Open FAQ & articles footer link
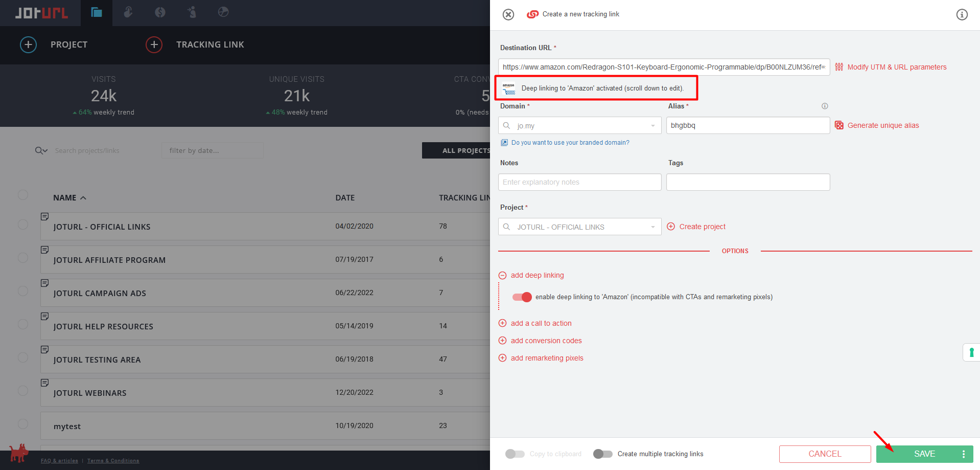This screenshot has height=470, width=980. (x=59, y=461)
